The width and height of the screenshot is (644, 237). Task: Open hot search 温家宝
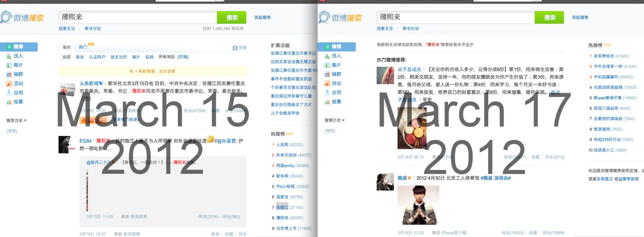[x=282, y=197]
